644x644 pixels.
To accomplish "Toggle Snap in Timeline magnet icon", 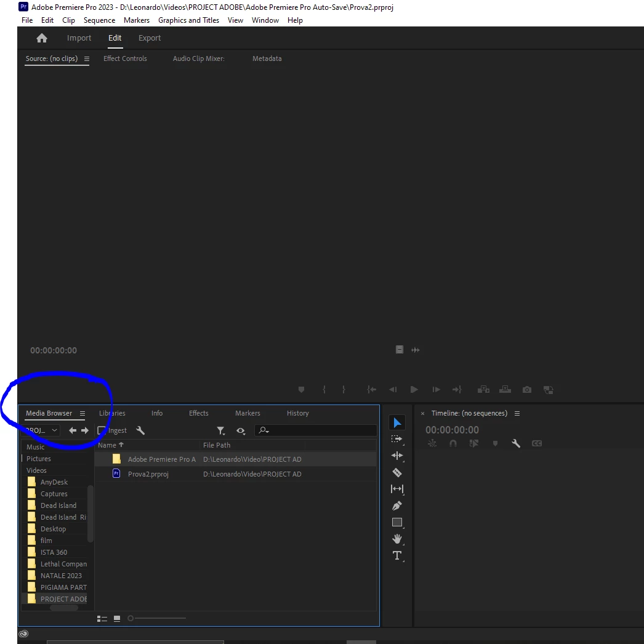I will pos(453,443).
